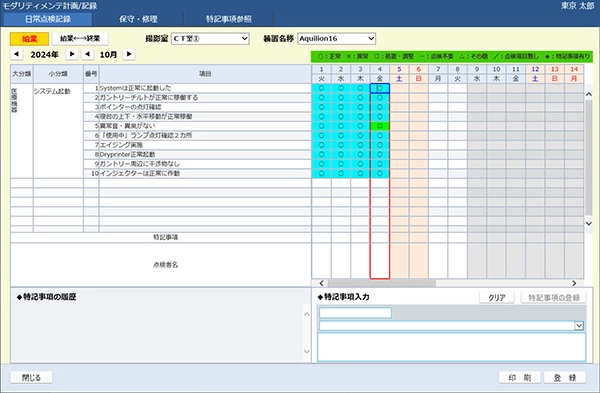Select day 1 cell for ガントリーチルト row
This screenshot has height=393, width=600.
point(321,98)
